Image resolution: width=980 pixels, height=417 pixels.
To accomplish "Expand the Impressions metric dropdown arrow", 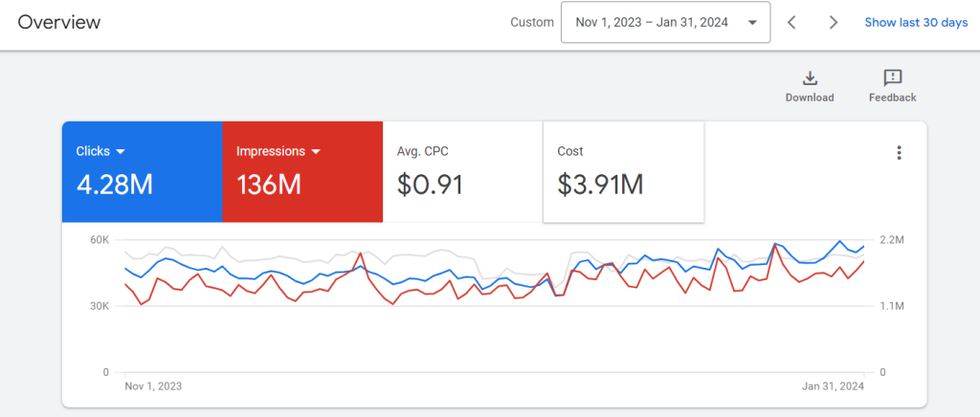I will pyautogui.click(x=313, y=151).
